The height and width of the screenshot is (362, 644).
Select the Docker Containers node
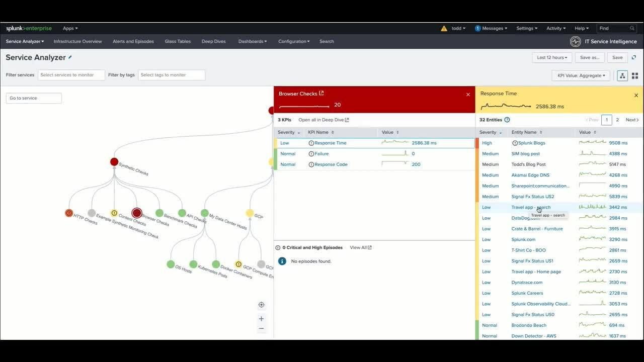click(x=216, y=264)
